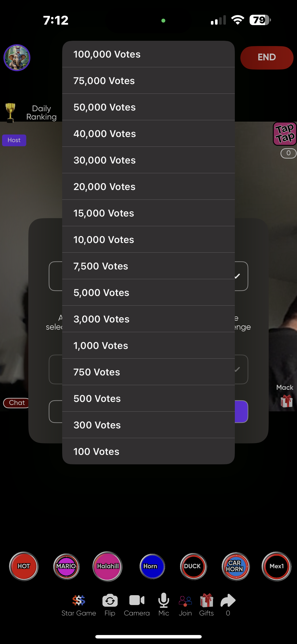Select 100 Votes entry

pos(148,451)
